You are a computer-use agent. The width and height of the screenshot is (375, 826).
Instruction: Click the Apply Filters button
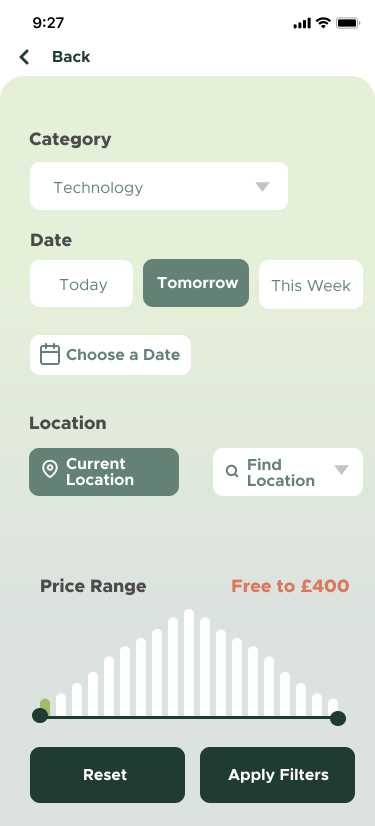tap(278, 775)
